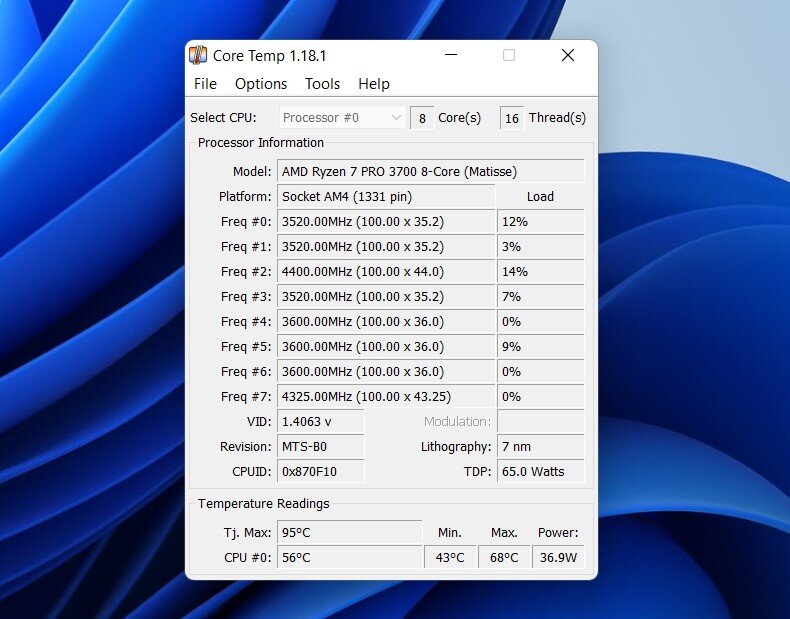The width and height of the screenshot is (790, 619).
Task: Click the Model field AMD Ryzen 7 PRO 3700
Action: 431,172
